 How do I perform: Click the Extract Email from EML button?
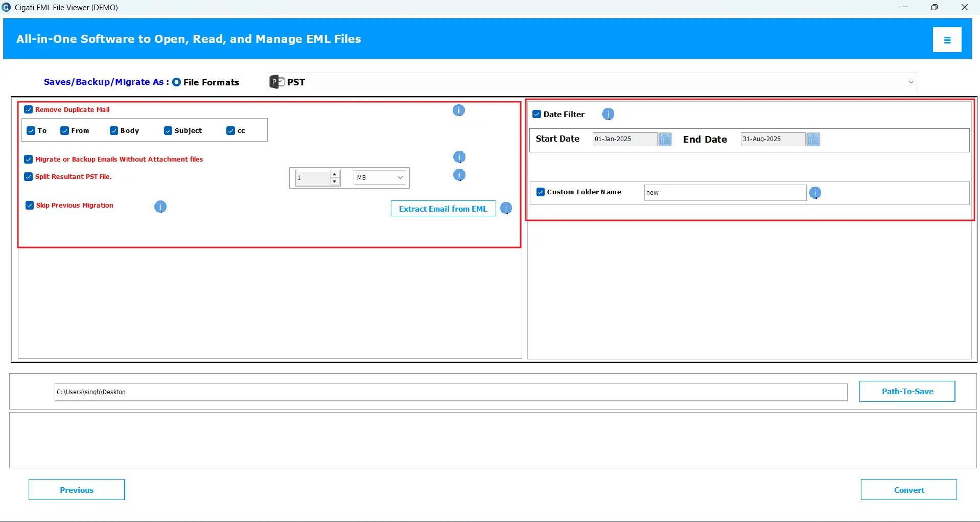443,209
